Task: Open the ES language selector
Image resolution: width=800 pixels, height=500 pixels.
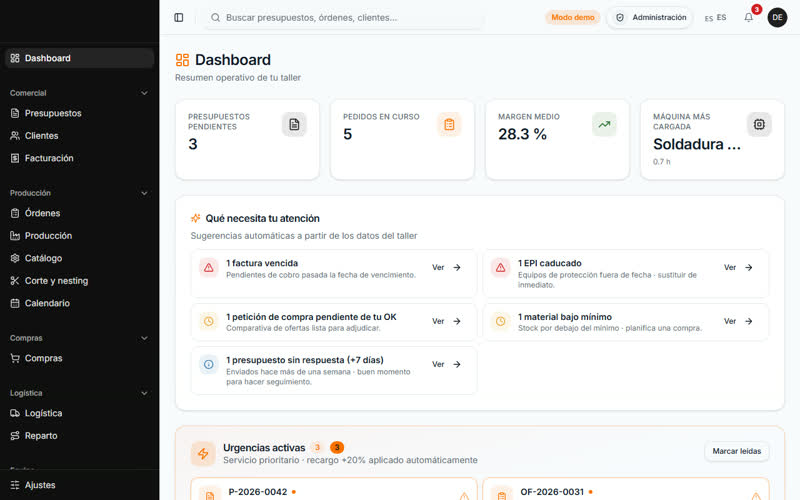Action: tap(715, 17)
